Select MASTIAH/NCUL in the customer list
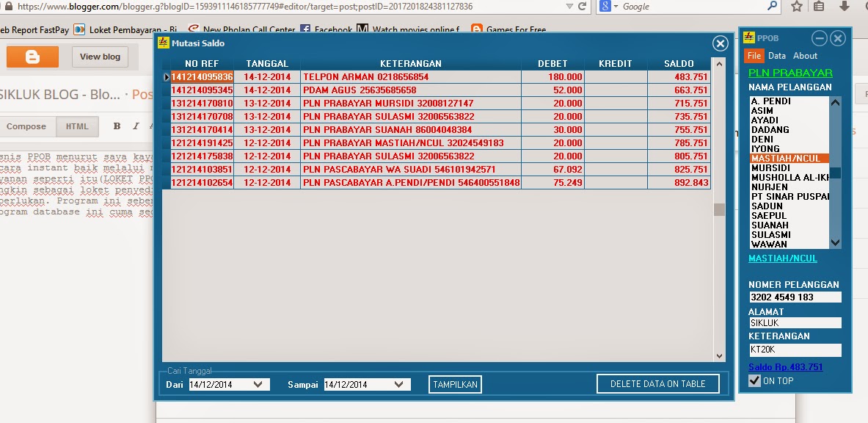Viewport: 868px width, 423px height. [x=787, y=156]
